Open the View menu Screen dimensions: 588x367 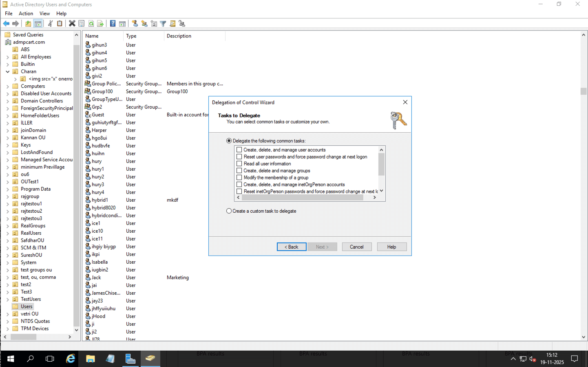click(45, 13)
